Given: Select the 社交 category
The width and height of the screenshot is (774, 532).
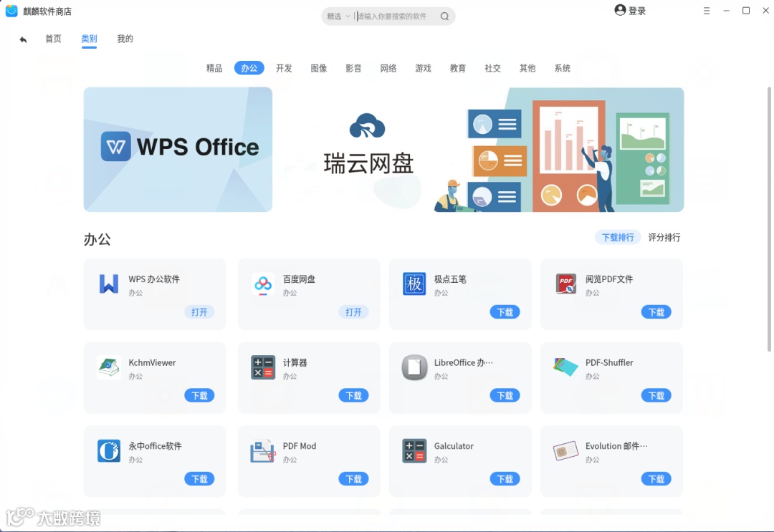Looking at the screenshot, I should point(492,68).
